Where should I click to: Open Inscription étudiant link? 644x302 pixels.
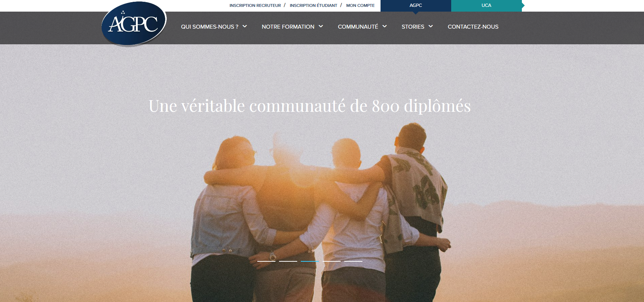coord(313,5)
